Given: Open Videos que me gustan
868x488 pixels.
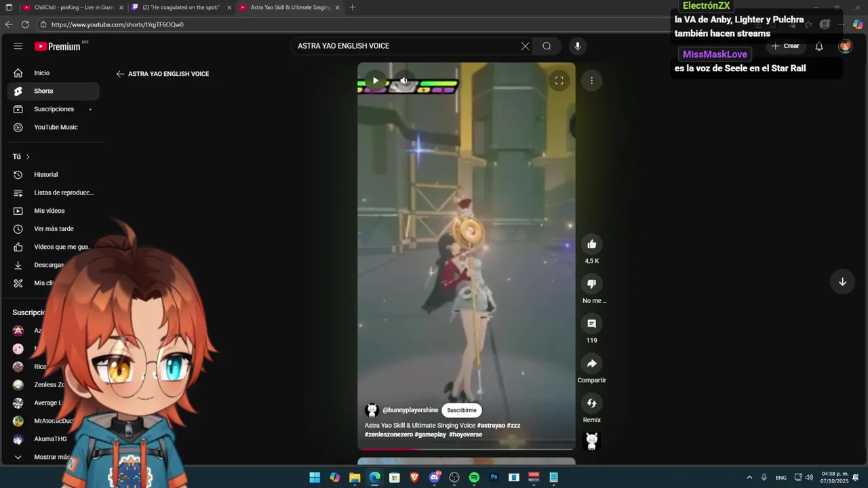Looking at the screenshot, I should (x=53, y=247).
